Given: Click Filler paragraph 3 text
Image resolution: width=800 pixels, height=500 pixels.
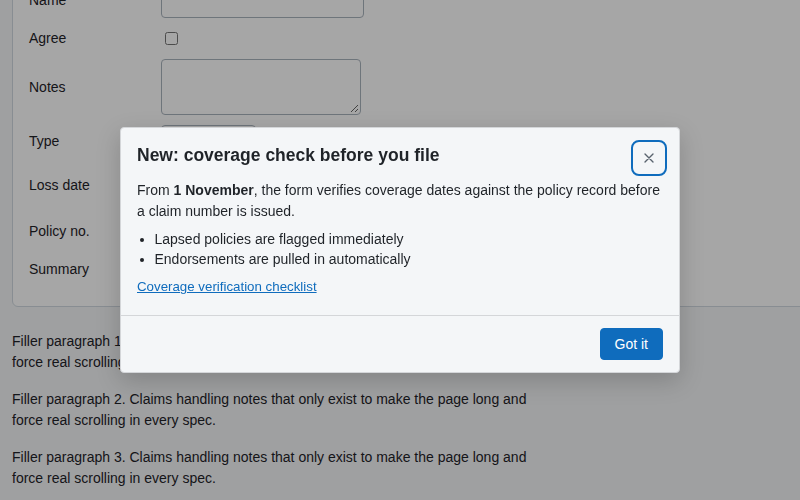Looking at the screenshot, I should (x=269, y=467).
